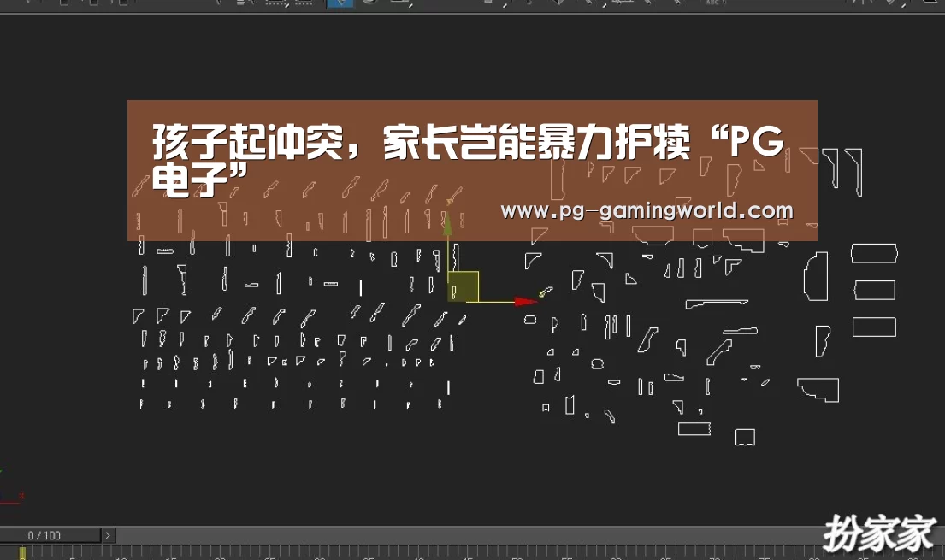Select the yellow frame 0 marker on the track bar
Image resolution: width=945 pixels, height=560 pixels.
tap(22, 553)
